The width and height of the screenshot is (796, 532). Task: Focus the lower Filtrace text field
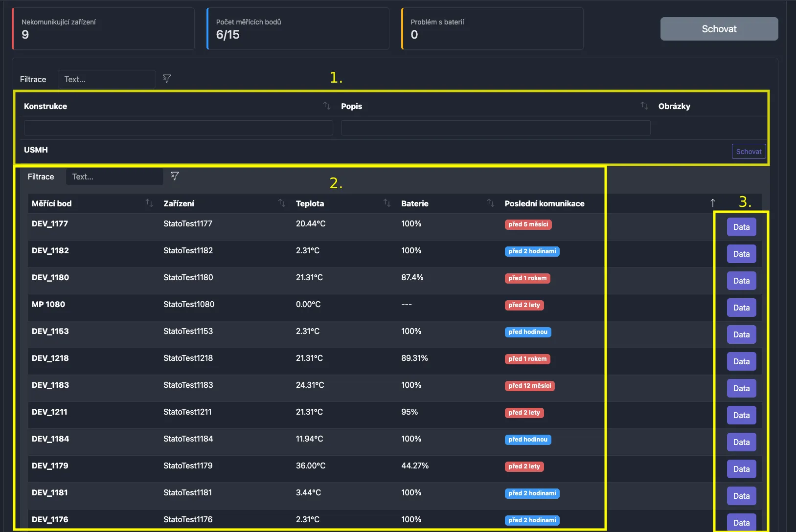(x=114, y=177)
